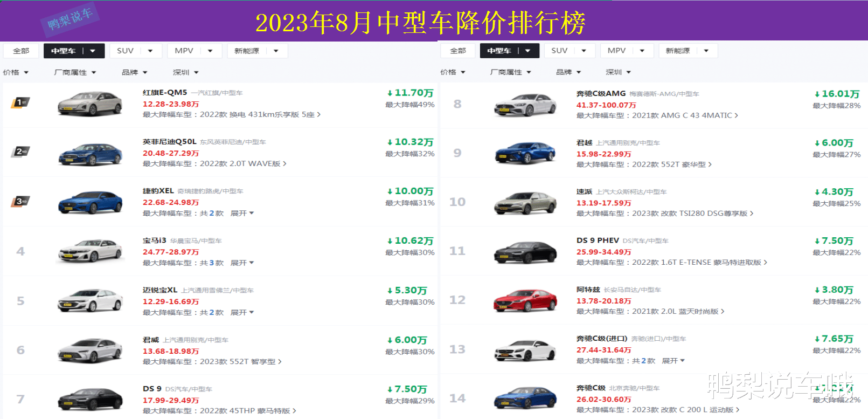Open the 捷豹XEL blue car thumbnail
The width and height of the screenshot is (868, 419).
point(90,203)
